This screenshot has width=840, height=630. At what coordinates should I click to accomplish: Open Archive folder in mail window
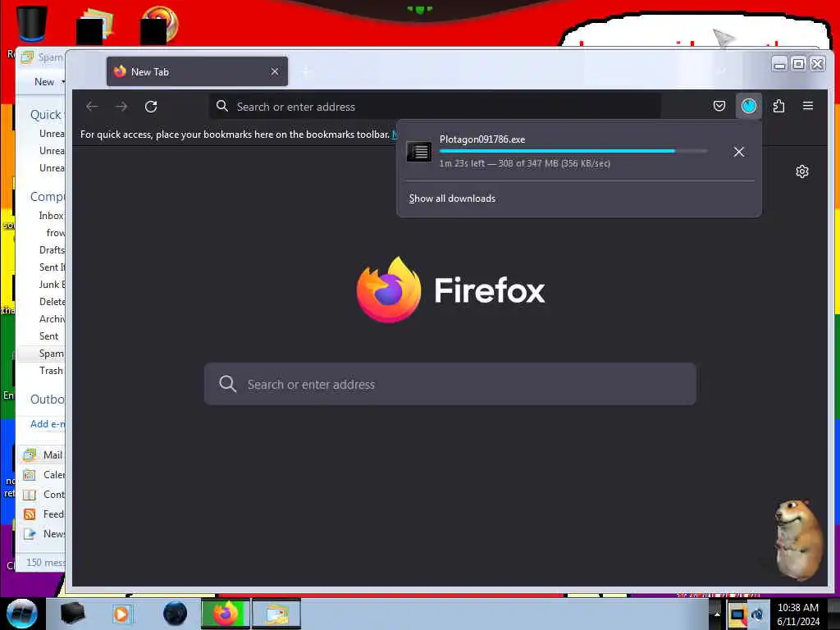click(52, 319)
